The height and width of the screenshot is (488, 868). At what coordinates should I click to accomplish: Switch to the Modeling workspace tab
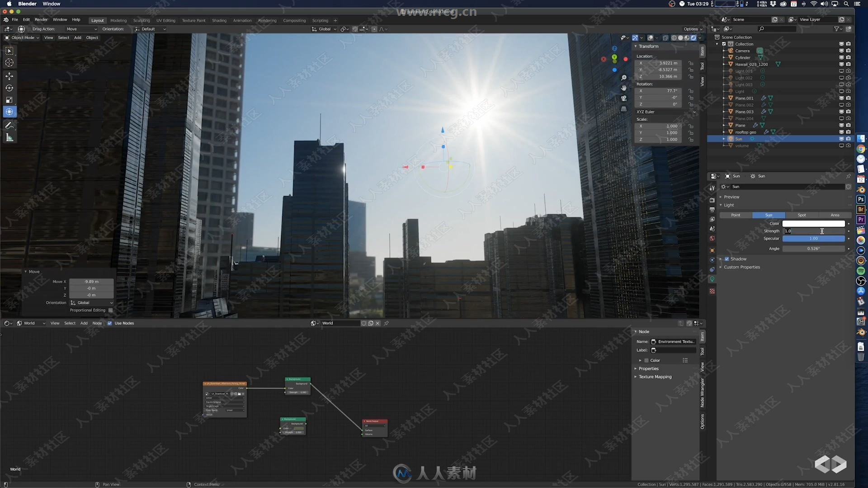tap(118, 20)
